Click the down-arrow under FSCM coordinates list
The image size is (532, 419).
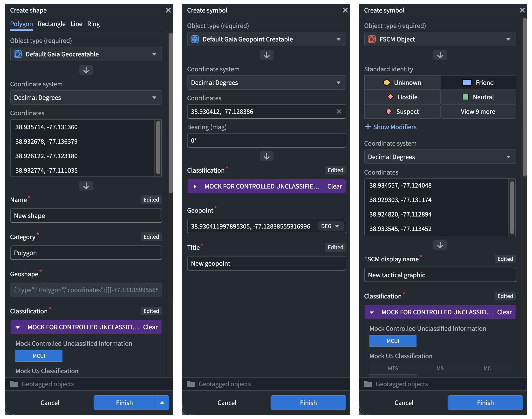coord(440,245)
